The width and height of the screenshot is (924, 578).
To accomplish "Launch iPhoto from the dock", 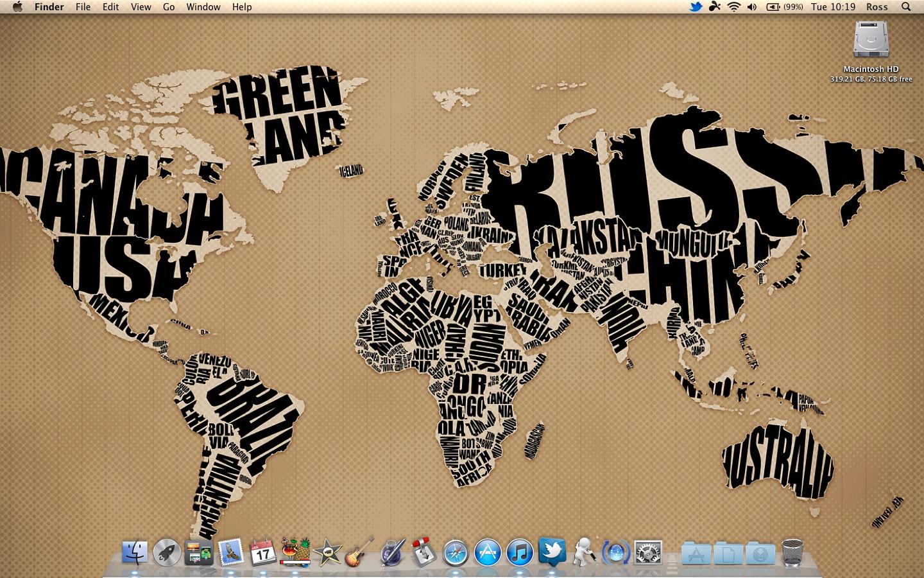I will click(295, 552).
